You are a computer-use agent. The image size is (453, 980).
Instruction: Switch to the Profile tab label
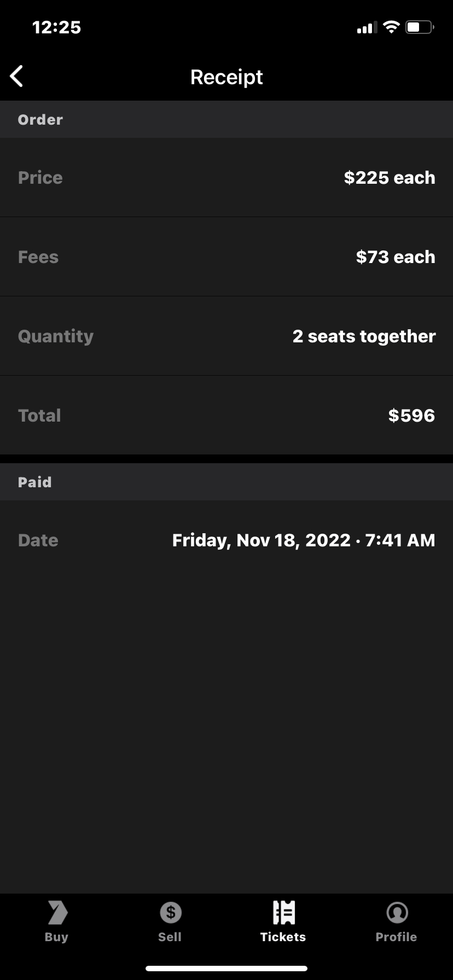click(396, 937)
